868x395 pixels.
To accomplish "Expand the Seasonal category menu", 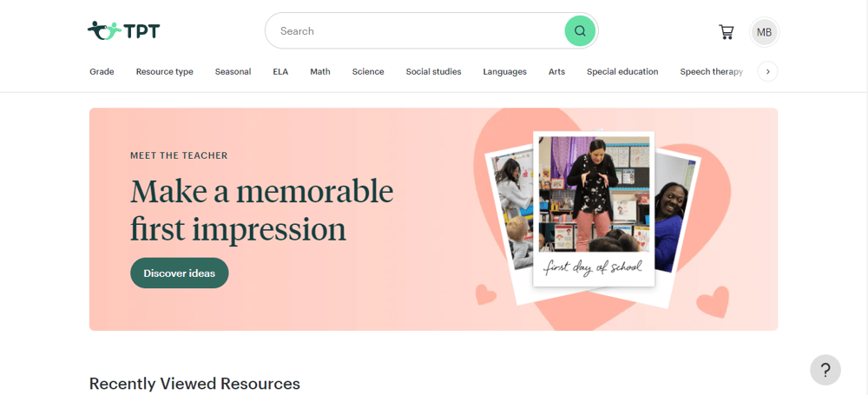I will [233, 71].
